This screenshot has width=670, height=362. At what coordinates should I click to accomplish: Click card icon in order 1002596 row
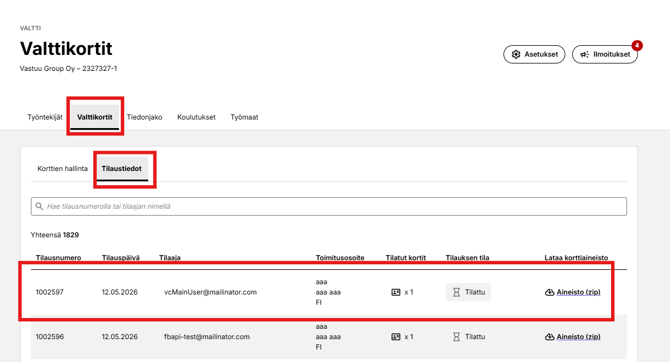(x=396, y=337)
